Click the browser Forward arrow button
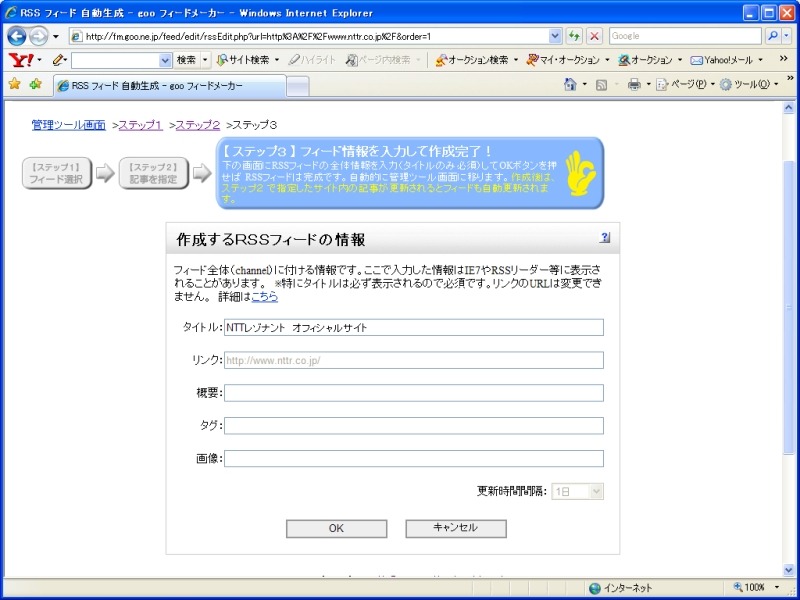The height and width of the screenshot is (600, 800). pos(38,36)
